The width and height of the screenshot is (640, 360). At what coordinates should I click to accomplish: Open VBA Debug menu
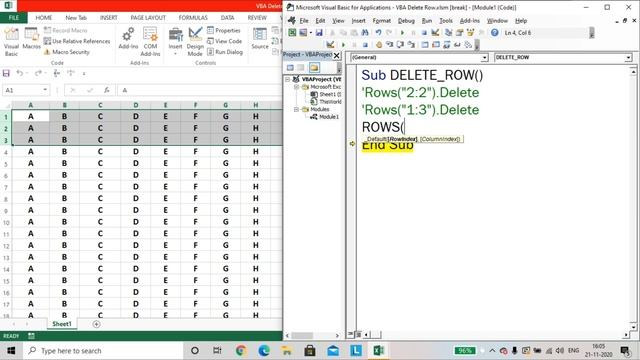[406, 20]
